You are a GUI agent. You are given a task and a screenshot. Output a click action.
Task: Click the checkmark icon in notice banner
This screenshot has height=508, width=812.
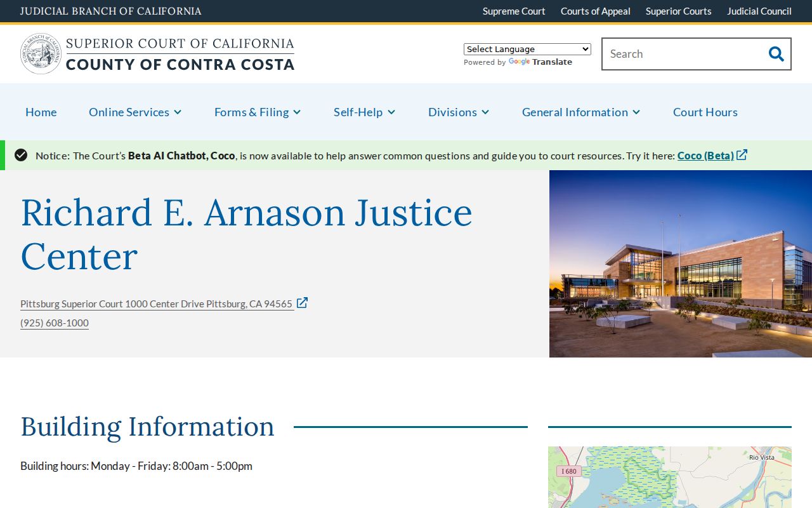pos(21,155)
